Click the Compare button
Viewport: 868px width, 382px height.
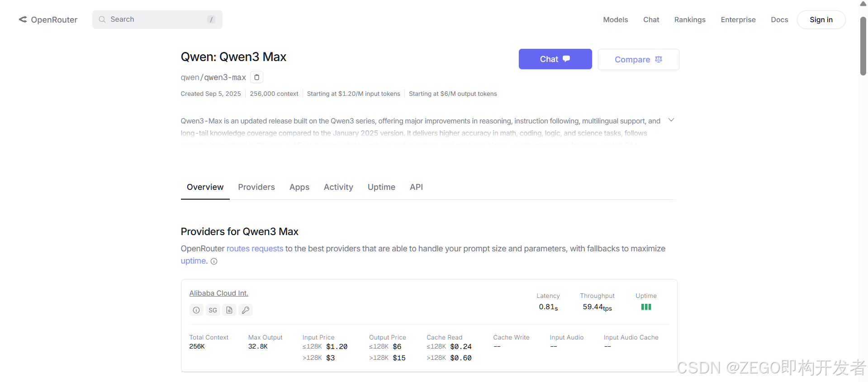point(638,59)
